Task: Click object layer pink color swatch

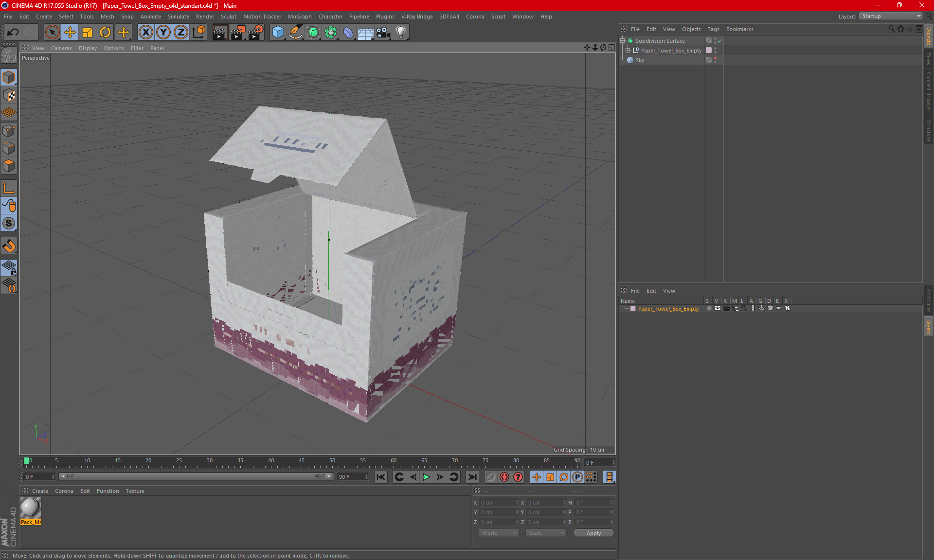Action: click(x=709, y=50)
